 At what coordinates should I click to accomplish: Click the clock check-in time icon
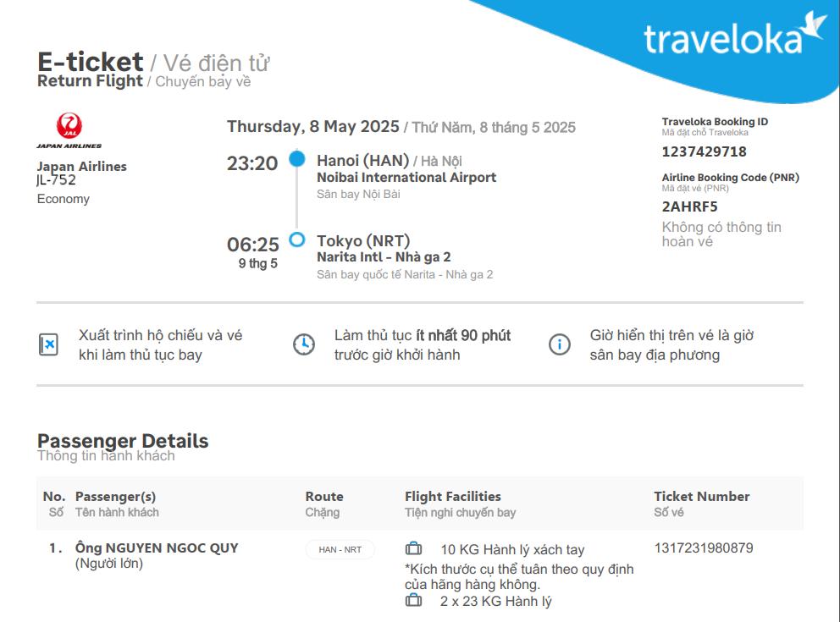click(x=303, y=344)
